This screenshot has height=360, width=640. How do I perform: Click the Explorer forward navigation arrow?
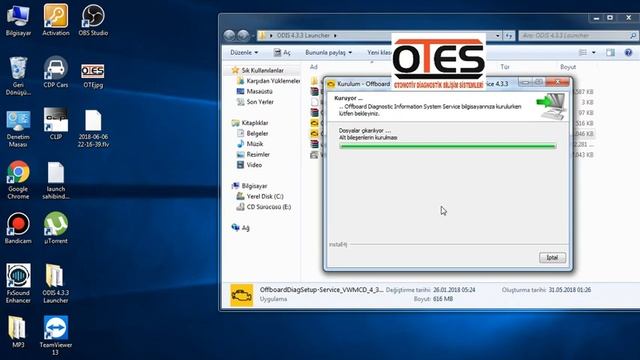(243, 36)
